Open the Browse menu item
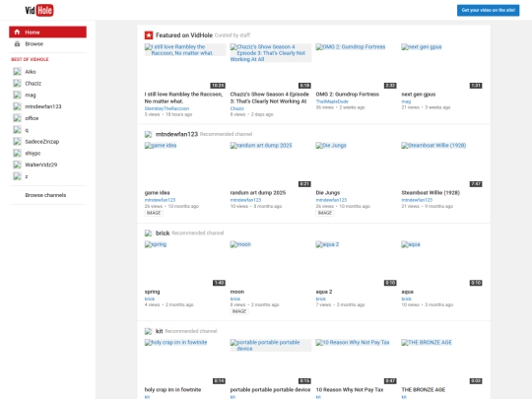Viewport: 532px width, 399px height. point(48,43)
